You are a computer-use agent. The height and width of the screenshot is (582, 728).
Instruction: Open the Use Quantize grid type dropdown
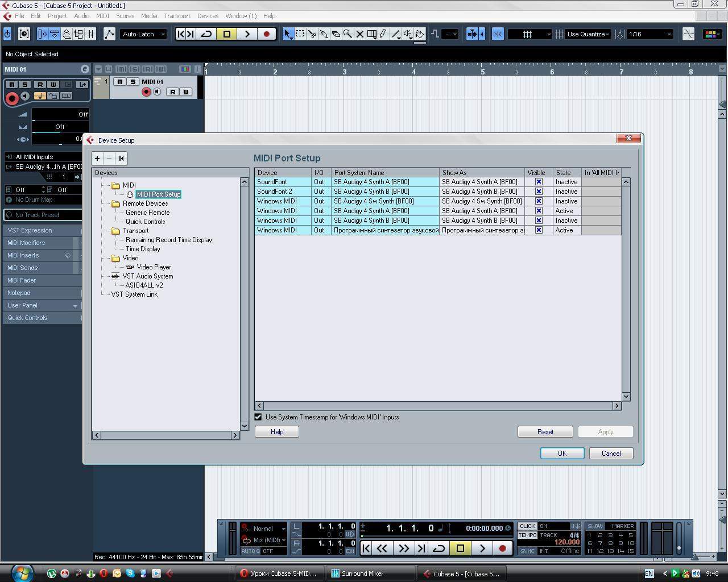tap(588, 34)
